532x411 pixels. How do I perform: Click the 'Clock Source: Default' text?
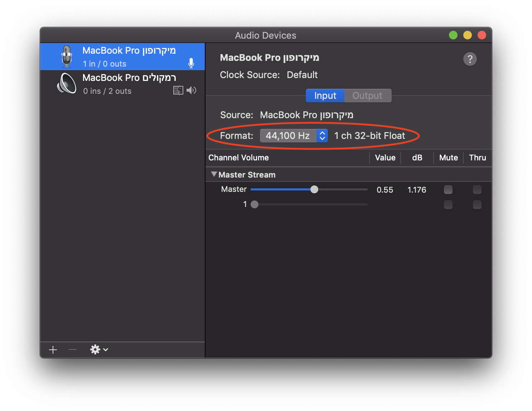(x=269, y=75)
